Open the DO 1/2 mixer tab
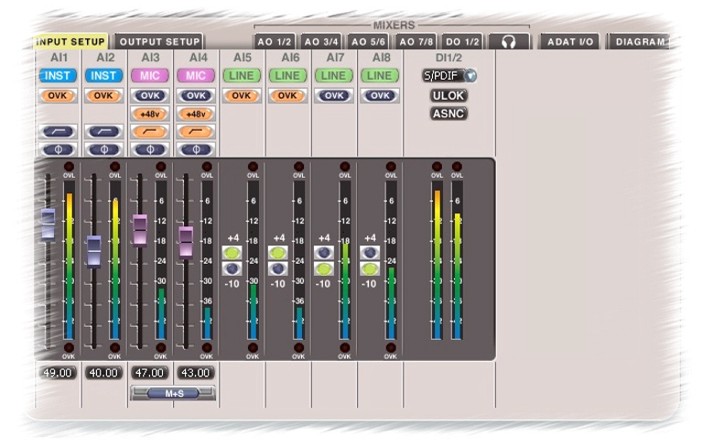Viewport: 703px width, 445px height. point(462,42)
